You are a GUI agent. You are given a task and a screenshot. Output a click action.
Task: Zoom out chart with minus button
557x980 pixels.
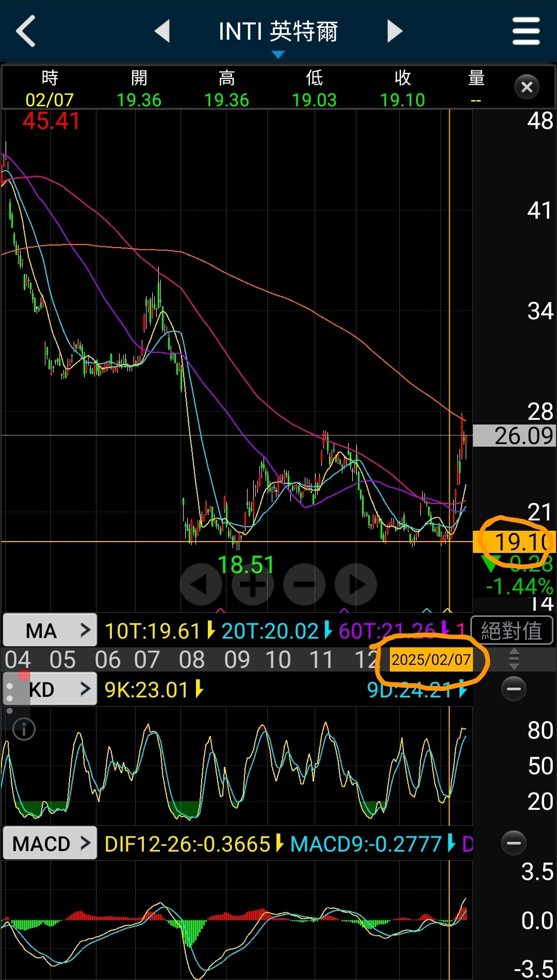pyautogui.click(x=304, y=584)
